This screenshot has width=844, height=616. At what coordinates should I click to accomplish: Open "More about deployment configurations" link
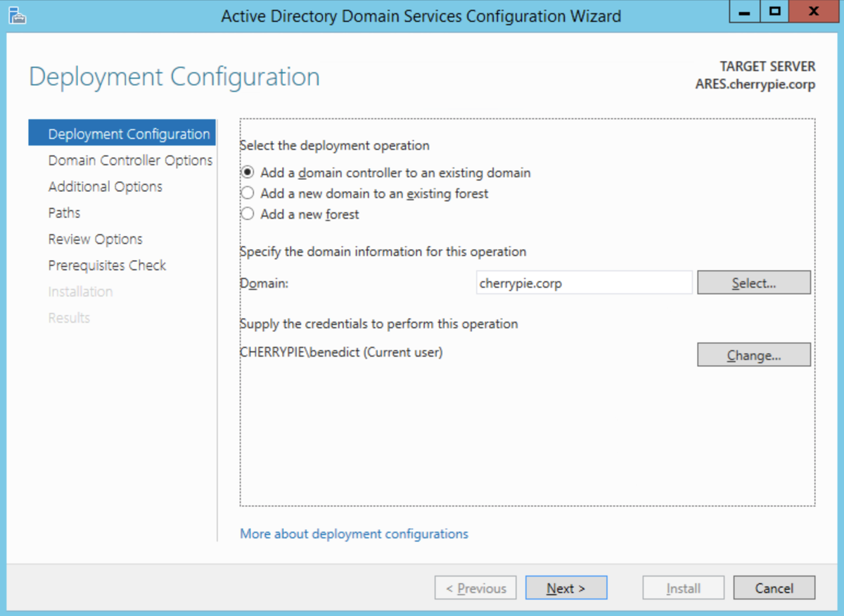tap(354, 534)
